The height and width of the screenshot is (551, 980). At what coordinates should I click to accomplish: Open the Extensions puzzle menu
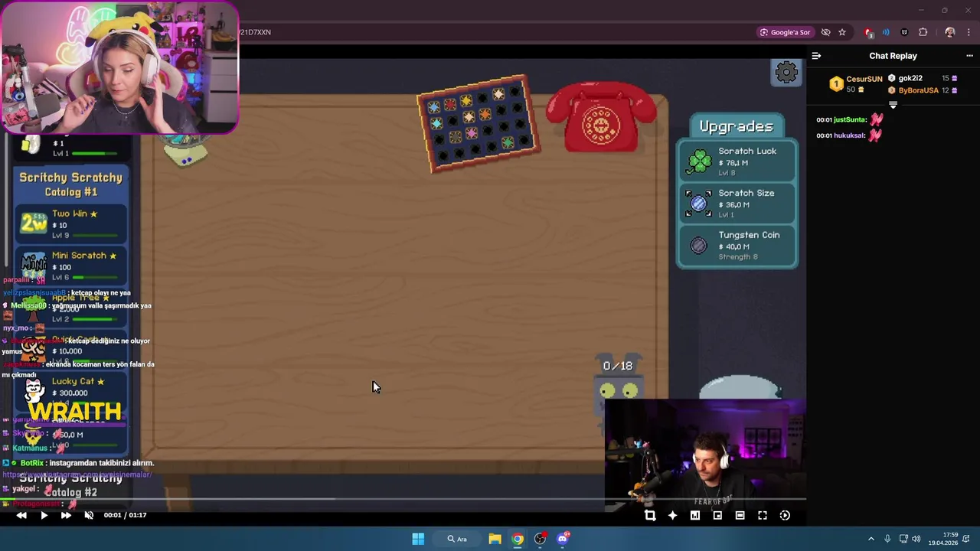point(923,32)
